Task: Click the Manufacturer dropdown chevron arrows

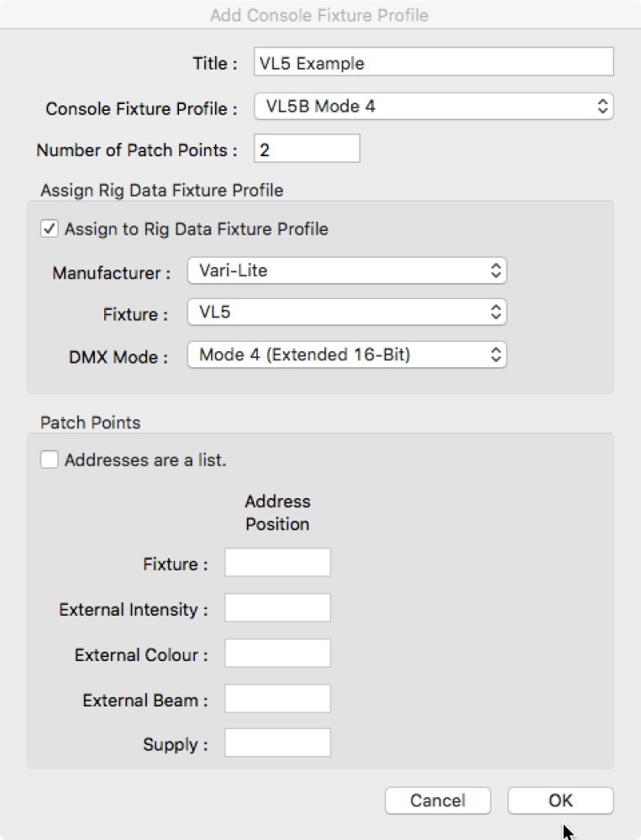Action: pyautogui.click(x=496, y=270)
